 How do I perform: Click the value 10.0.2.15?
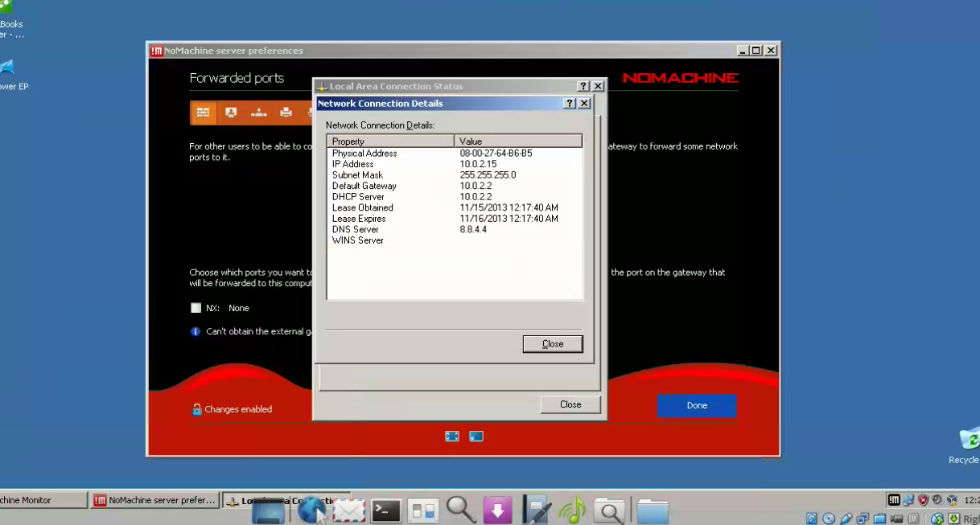[x=479, y=164]
